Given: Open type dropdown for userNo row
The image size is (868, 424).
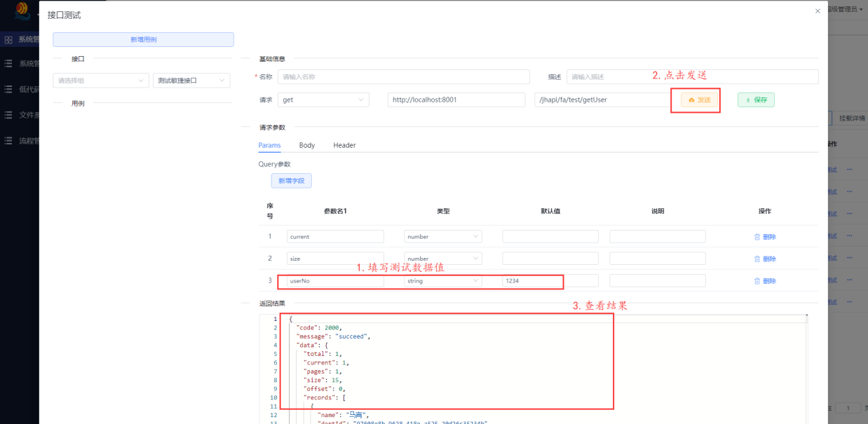Looking at the screenshot, I should pos(443,281).
